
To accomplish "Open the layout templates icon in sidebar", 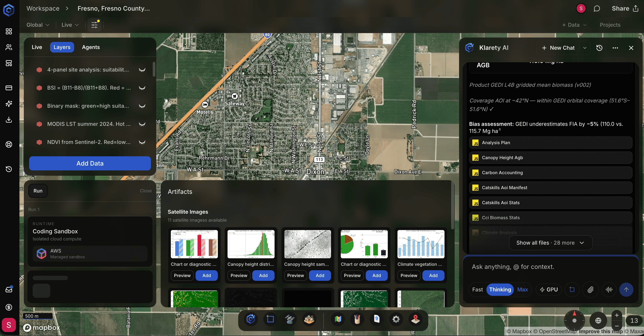I will point(9,63).
